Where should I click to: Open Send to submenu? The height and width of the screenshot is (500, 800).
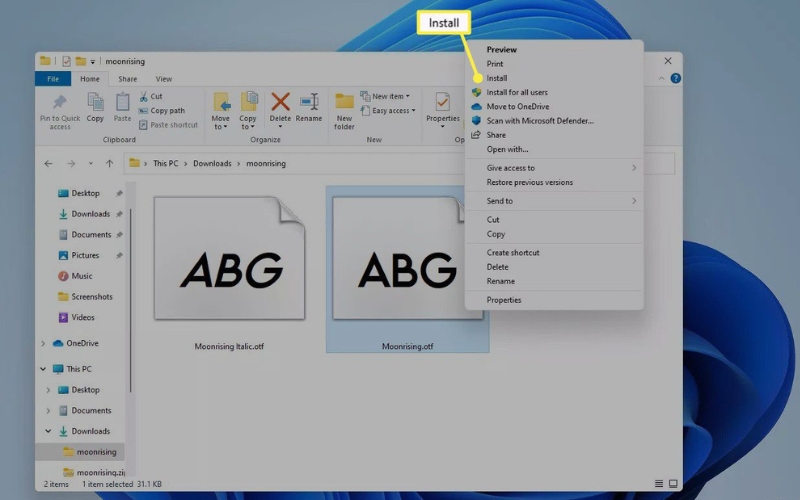[x=554, y=201]
